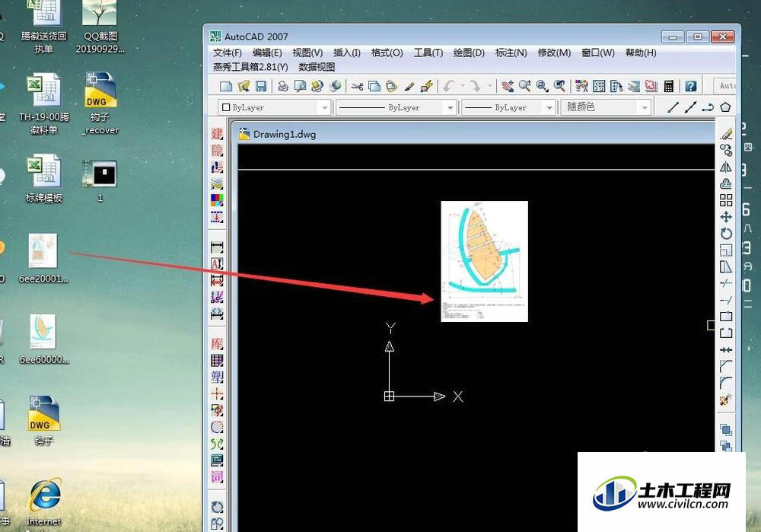
Task: Open the 编辑(E) menu
Action: [x=267, y=53]
